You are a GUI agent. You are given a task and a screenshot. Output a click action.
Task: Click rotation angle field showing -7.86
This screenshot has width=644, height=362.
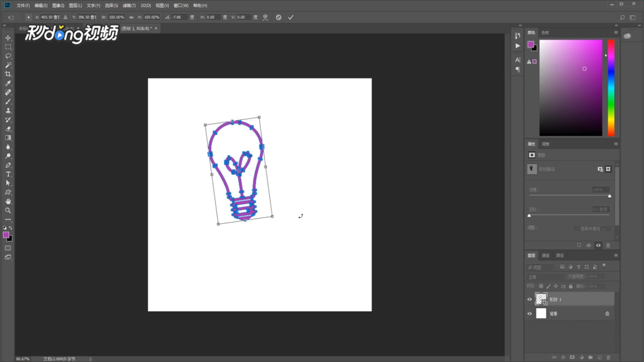pos(179,17)
